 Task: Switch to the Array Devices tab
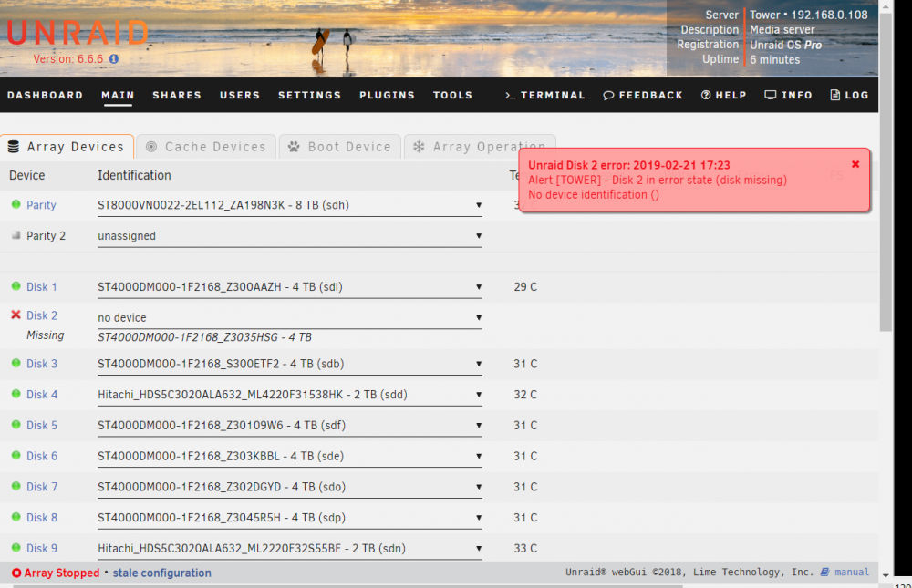point(67,147)
